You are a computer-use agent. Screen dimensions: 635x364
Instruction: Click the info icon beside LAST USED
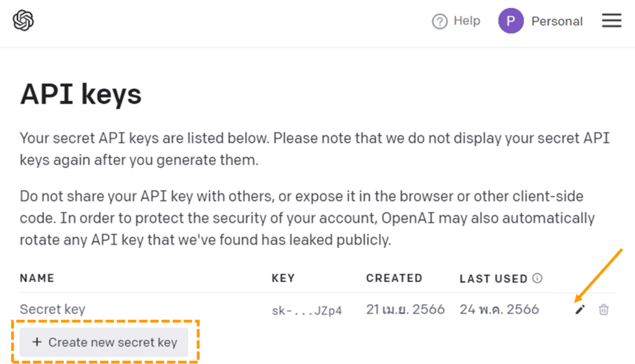[x=538, y=278]
